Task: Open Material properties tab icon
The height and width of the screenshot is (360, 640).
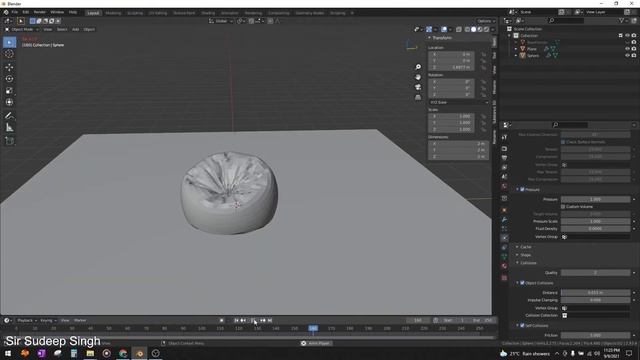Action: pos(504,266)
